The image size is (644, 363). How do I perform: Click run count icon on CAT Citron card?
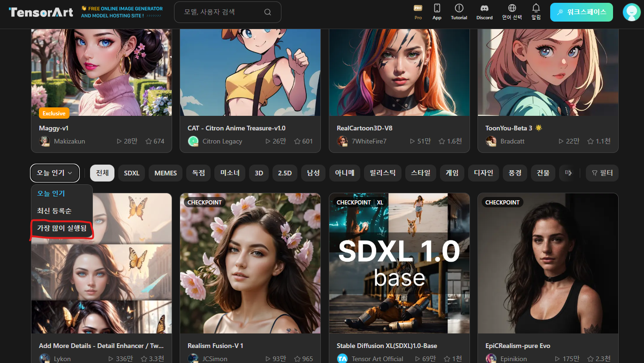tap(268, 141)
